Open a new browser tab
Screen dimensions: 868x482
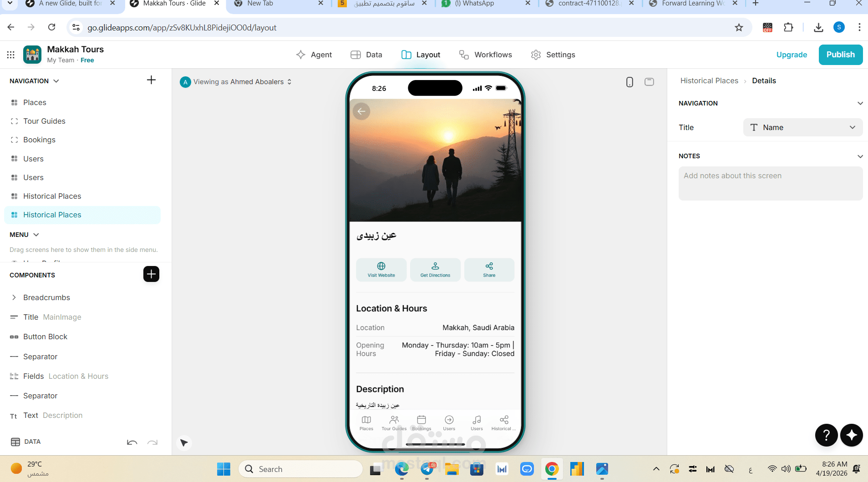(x=756, y=3)
